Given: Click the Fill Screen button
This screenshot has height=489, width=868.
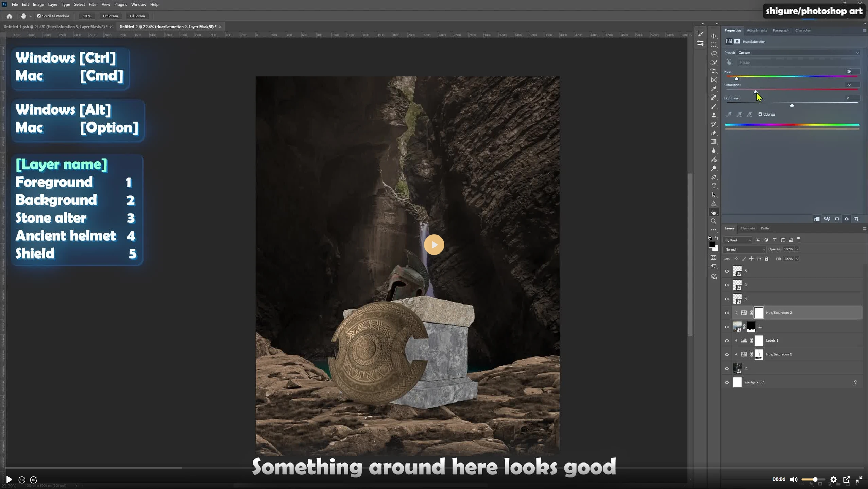Looking at the screenshot, I should click(137, 16).
